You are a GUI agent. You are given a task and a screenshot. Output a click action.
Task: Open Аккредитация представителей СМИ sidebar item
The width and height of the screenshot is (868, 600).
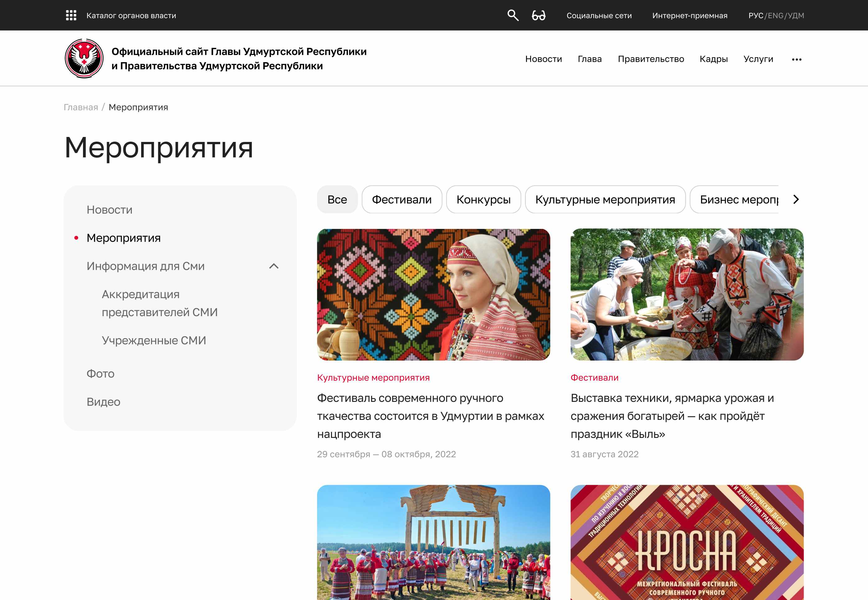pos(159,303)
